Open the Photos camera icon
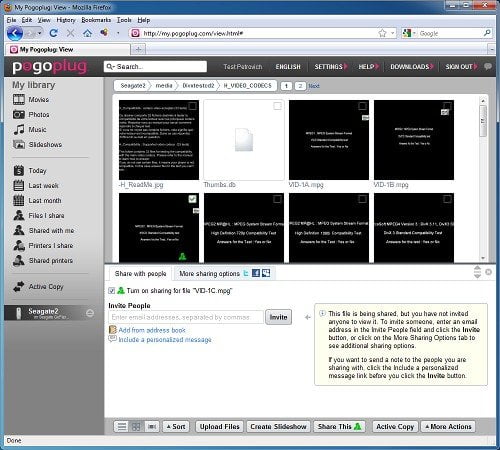The width and height of the screenshot is (500, 450). [x=19, y=114]
